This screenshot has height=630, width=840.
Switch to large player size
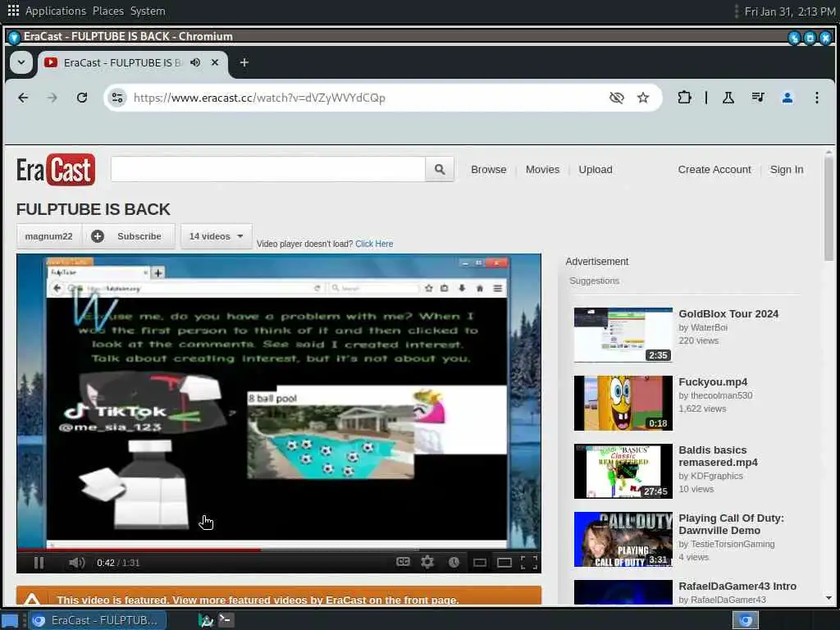504,563
